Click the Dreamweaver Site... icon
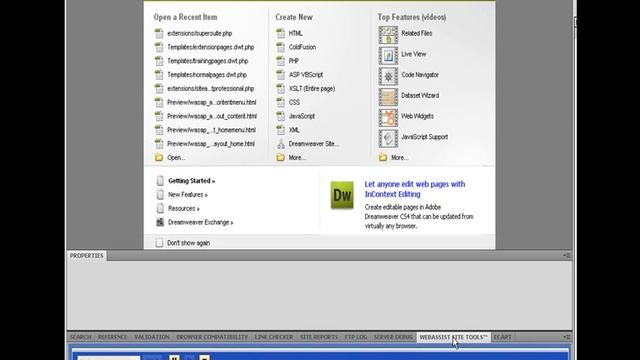 [281, 144]
